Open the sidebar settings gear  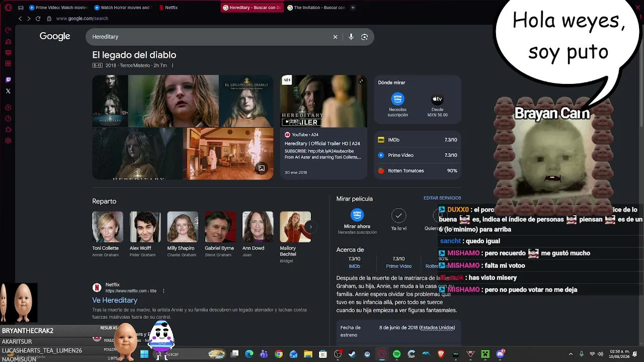tap(8, 141)
